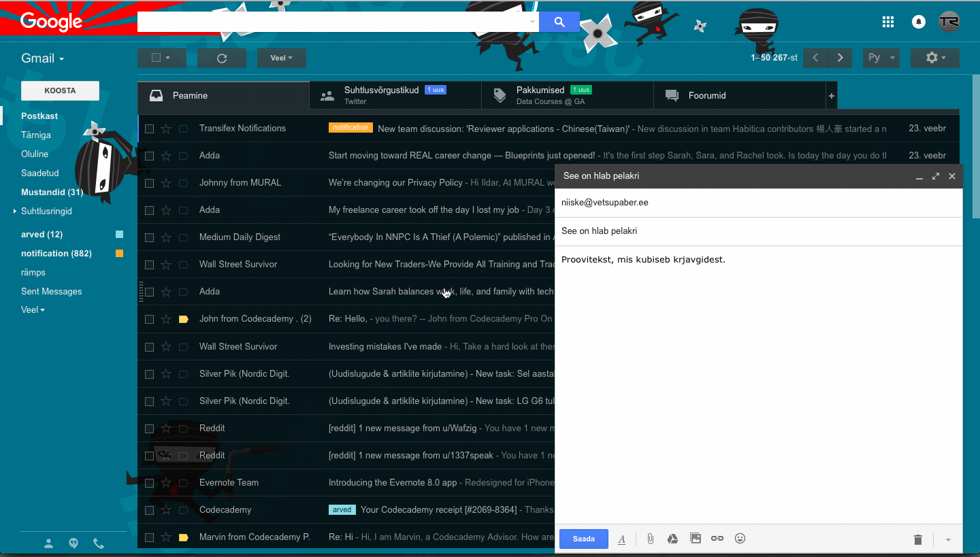Open the settings gear dropdown
Image resolution: width=980 pixels, height=557 pixels.
(935, 58)
